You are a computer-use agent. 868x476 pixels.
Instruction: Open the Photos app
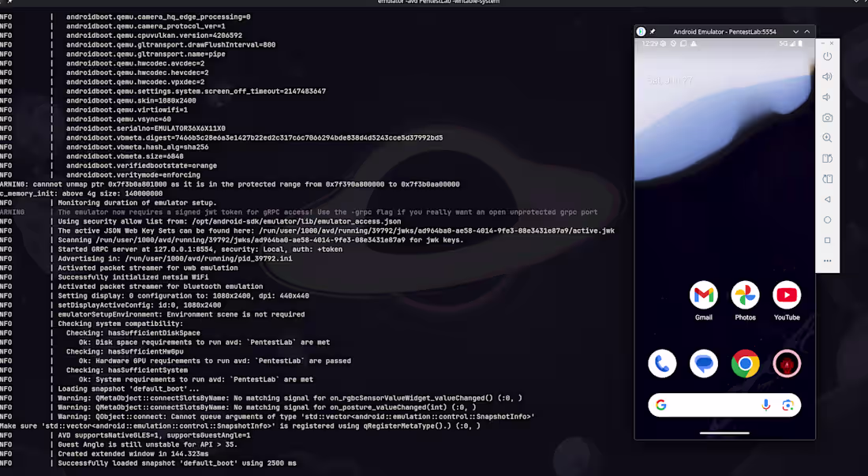click(x=745, y=295)
